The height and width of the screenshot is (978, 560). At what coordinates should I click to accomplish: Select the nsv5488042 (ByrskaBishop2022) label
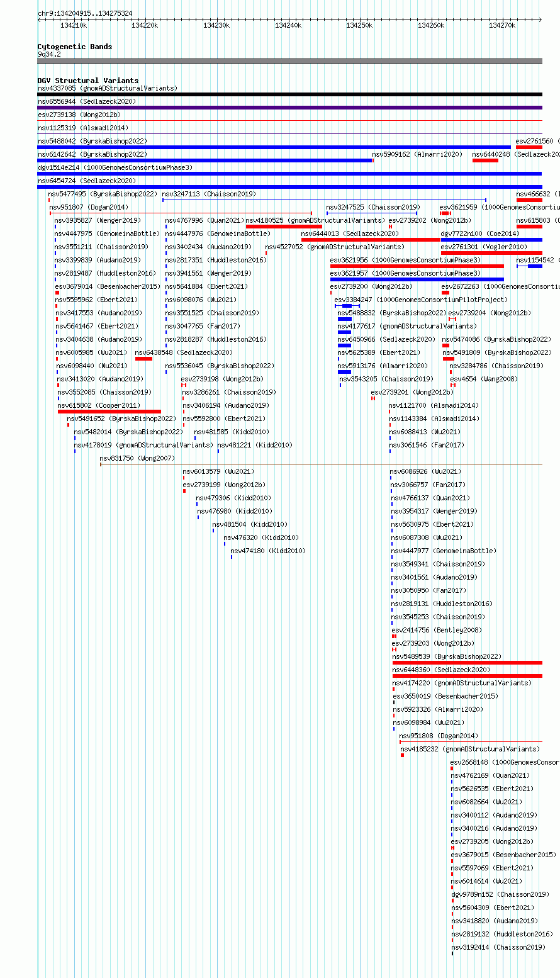[92, 141]
